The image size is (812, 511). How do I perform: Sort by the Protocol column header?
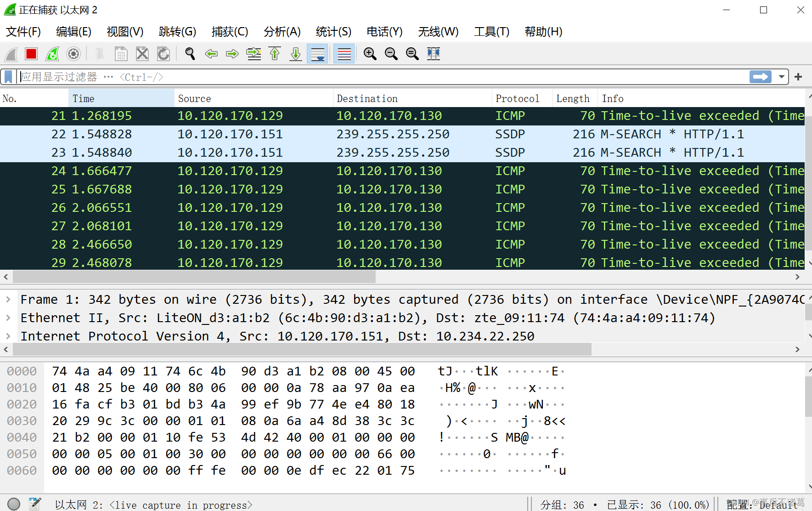coord(523,99)
